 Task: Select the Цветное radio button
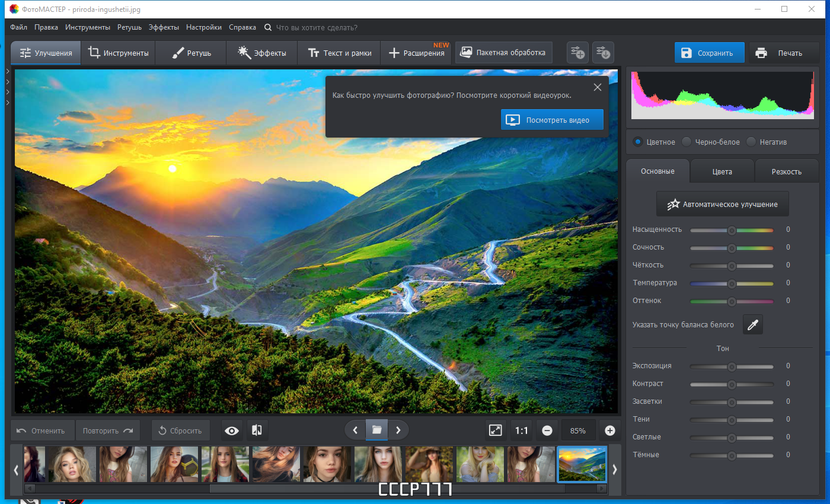point(638,142)
